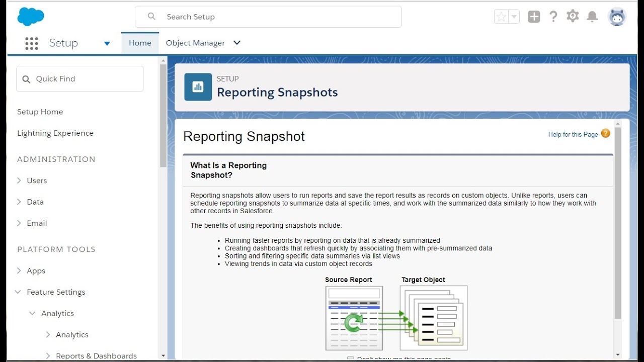Expand the Reports & Dashboards node
644x362 pixels.
click(x=48, y=356)
